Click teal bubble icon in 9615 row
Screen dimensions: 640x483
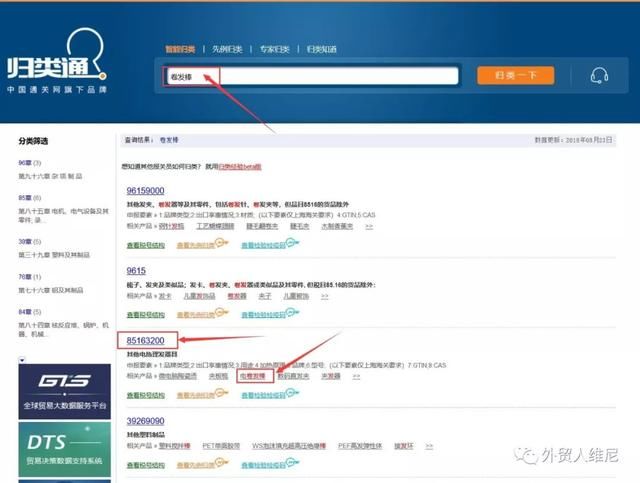point(292,313)
